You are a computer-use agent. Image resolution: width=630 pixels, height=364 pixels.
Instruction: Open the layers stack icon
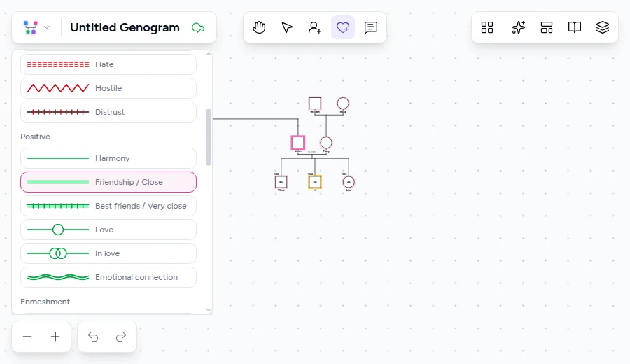point(602,27)
